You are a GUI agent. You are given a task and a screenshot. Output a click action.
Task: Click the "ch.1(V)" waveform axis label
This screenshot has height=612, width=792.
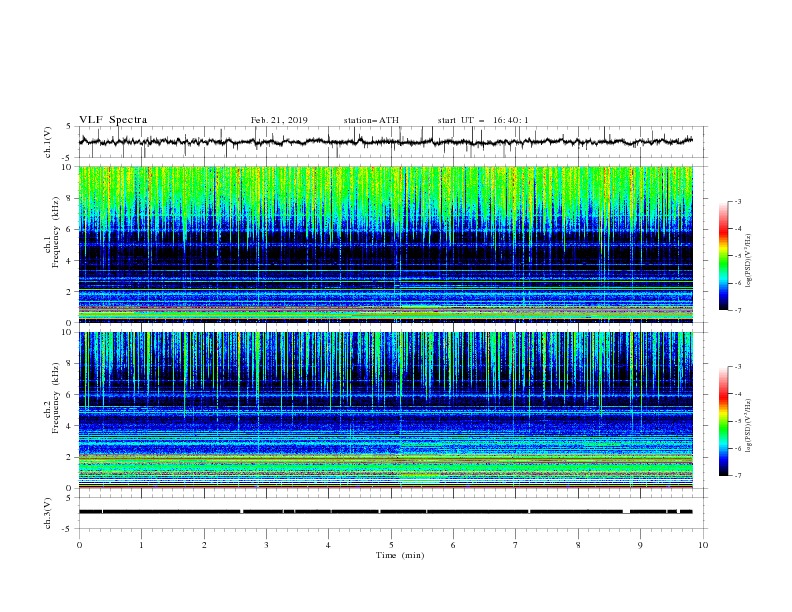[x=48, y=142]
